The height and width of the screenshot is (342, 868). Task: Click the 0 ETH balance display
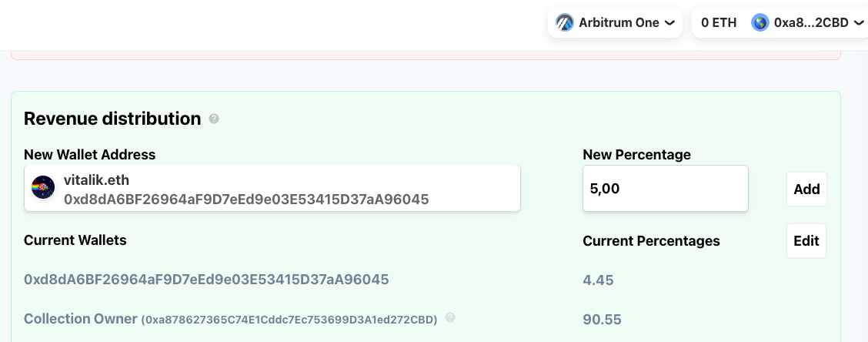click(x=719, y=22)
